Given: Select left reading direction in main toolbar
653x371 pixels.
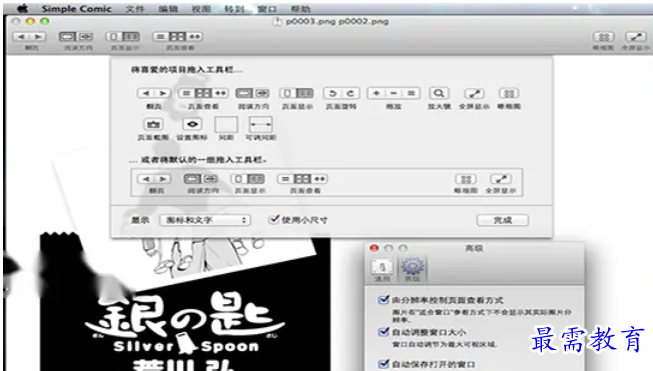Looking at the screenshot, I should click(x=67, y=37).
